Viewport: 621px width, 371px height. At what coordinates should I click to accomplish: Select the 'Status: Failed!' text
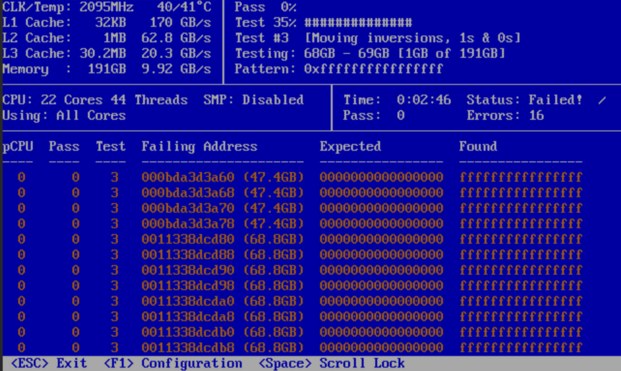pyautogui.click(x=524, y=100)
